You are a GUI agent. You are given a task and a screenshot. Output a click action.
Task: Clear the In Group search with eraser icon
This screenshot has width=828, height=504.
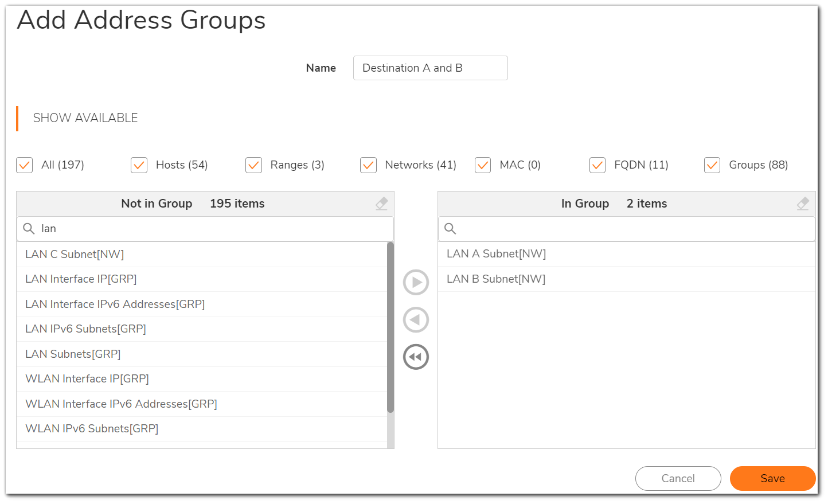point(803,204)
